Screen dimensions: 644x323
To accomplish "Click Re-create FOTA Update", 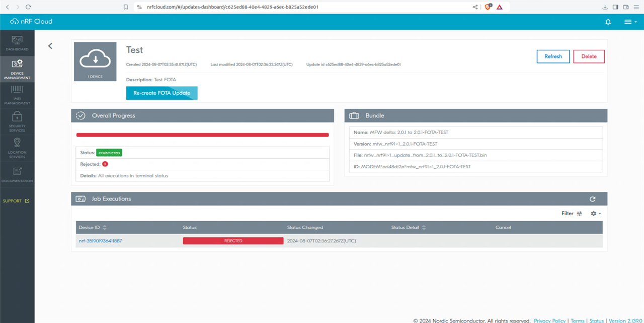I will [162, 93].
